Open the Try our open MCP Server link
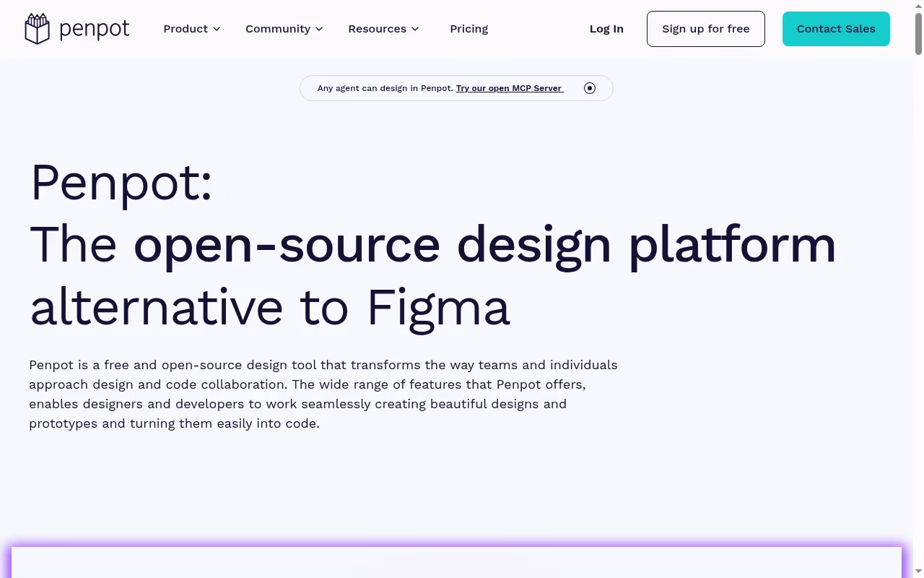Viewport: 924px width, 578px height. click(x=510, y=88)
